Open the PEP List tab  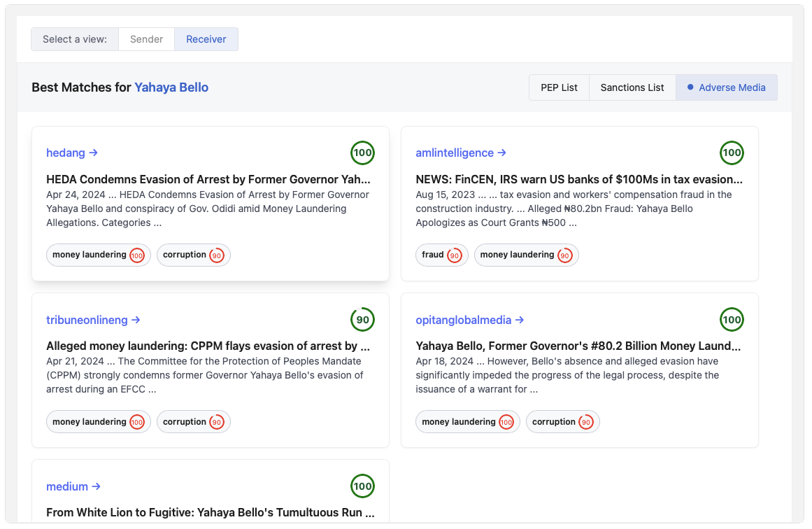pyautogui.click(x=559, y=87)
